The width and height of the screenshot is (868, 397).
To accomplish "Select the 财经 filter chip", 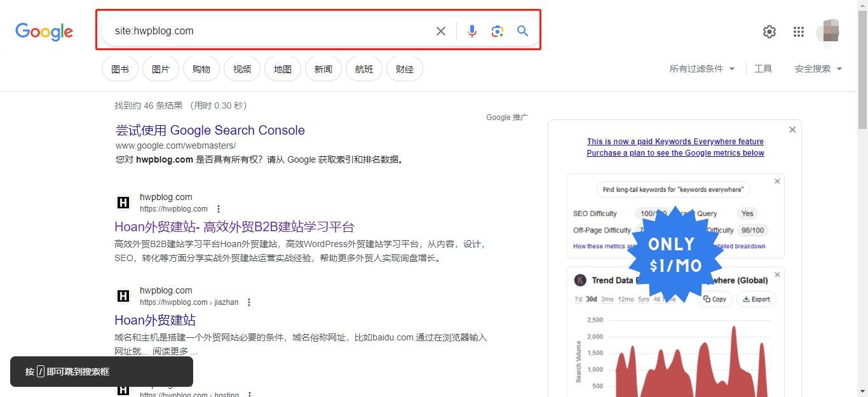I will pos(405,69).
